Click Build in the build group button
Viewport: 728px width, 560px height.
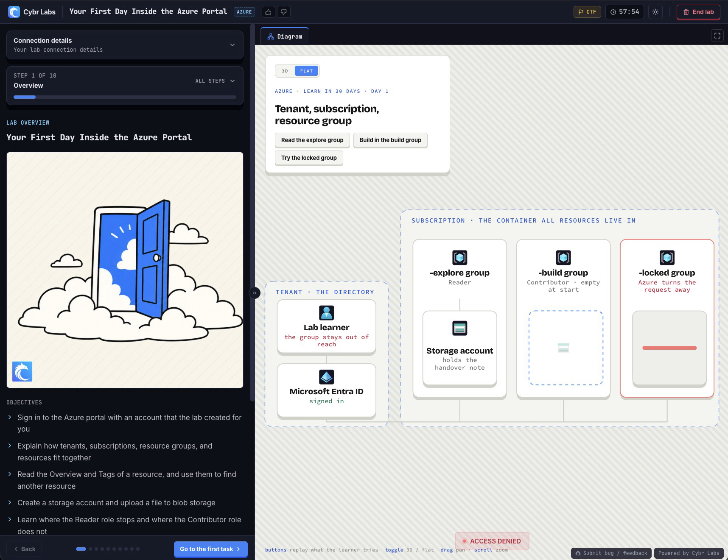390,140
